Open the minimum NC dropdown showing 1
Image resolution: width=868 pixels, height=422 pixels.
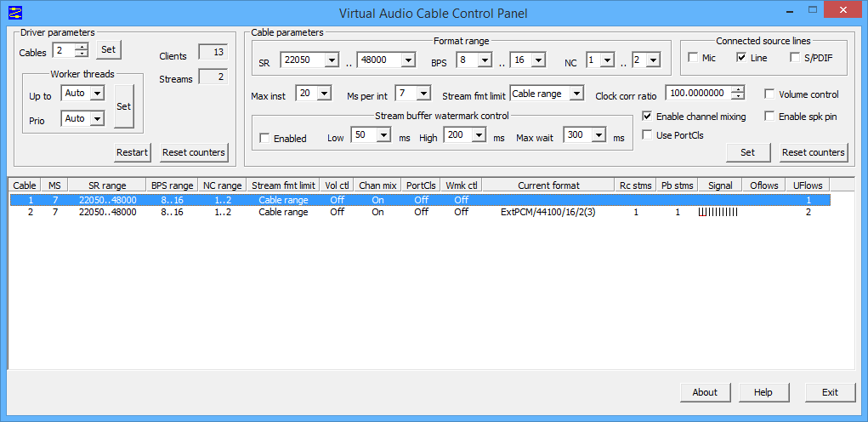[607, 60]
